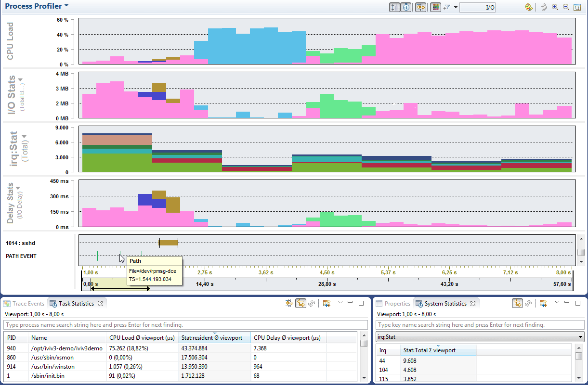Maximize the System Statistics panel
Image resolution: width=588 pixels, height=385 pixels.
click(578, 303)
